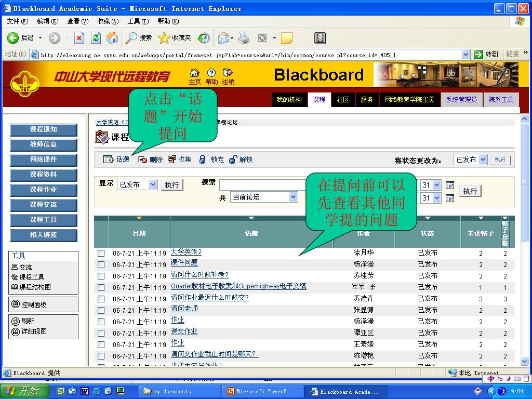The width and height of the screenshot is (532, 399).
Task: Click the IE Back arrow icon
Action: [x=13, y=37]
